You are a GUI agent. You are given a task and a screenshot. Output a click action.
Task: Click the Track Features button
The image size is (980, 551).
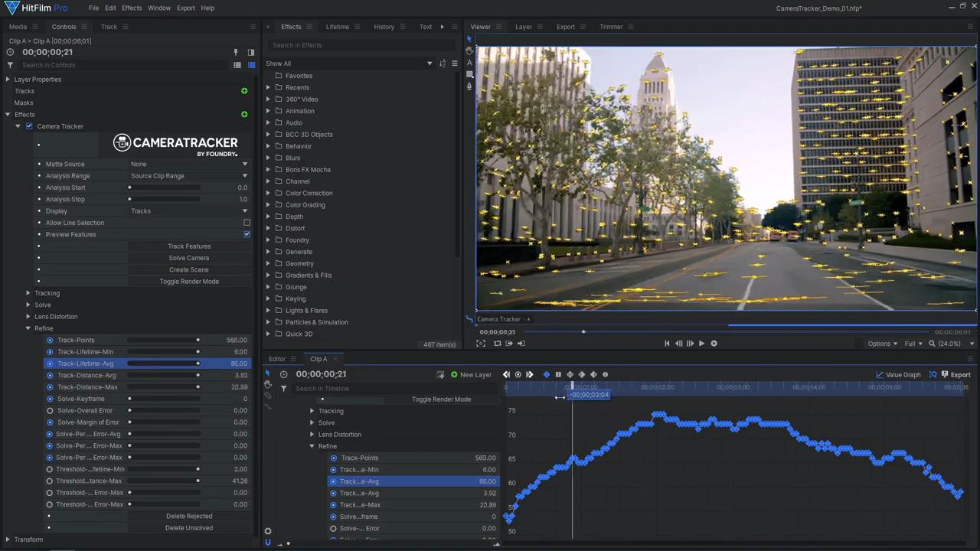click(x=189, y=246)
